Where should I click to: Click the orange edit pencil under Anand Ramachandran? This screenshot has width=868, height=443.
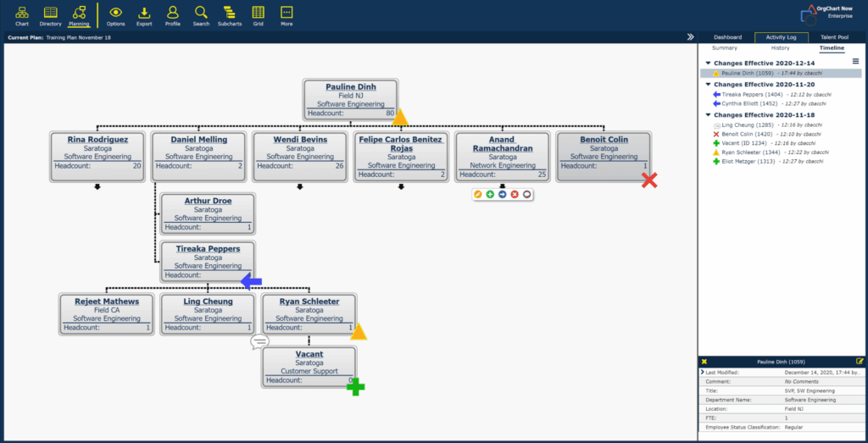479,195
